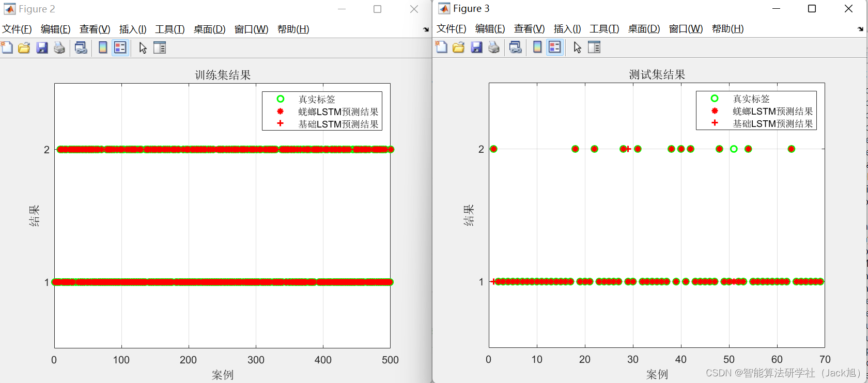Open 文件(F) menu in Figure 3
Image resolution: width=868 pixels, height=383 pixels.
tap(452, 29)
